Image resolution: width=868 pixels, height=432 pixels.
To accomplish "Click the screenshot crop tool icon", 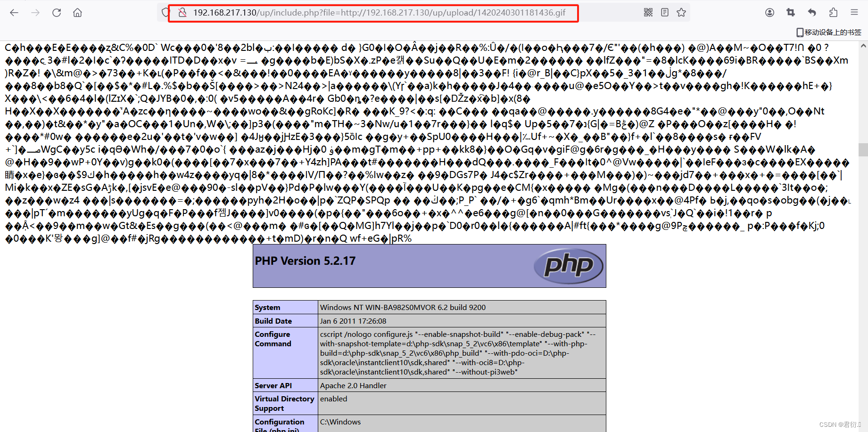I will [x=791, y=13].
